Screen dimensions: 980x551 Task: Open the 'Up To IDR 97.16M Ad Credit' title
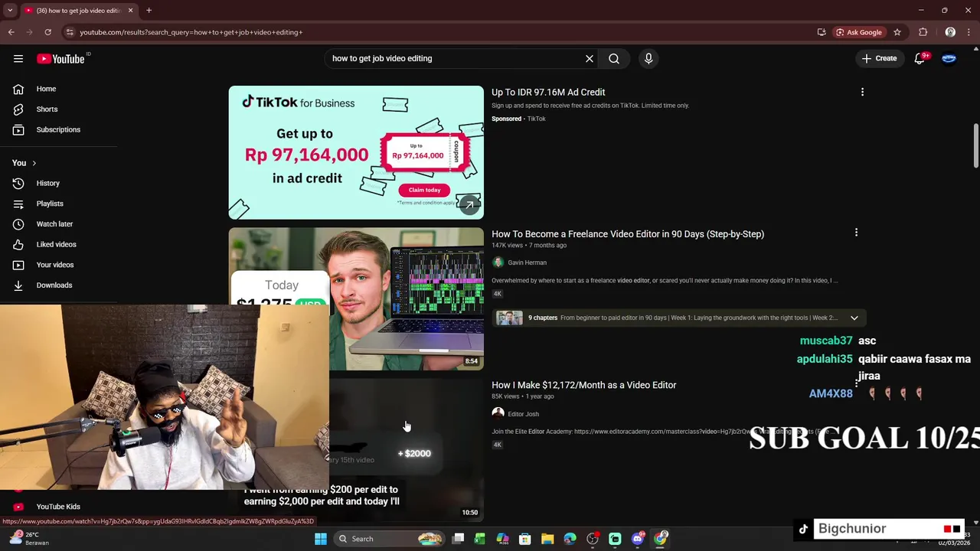(548, 92)
